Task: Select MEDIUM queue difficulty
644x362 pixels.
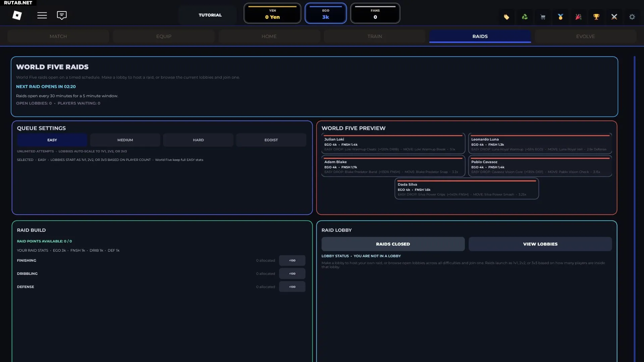Action: point(125,140)
